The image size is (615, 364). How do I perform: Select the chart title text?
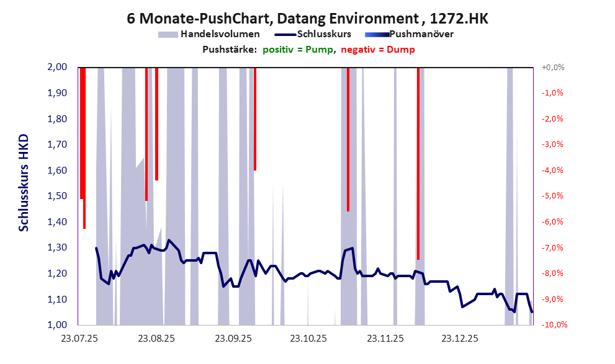(x=307, y=19)
